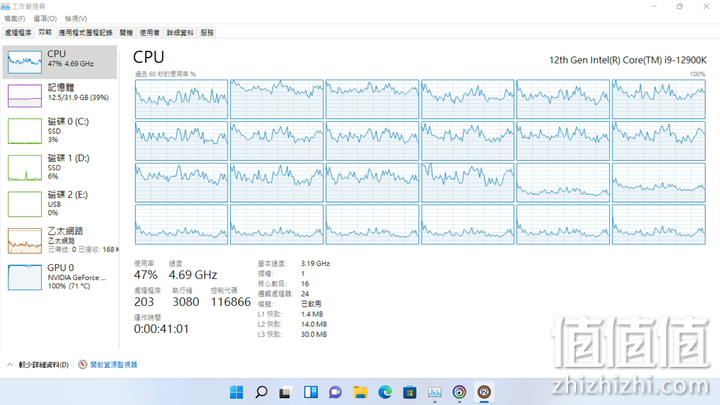Show 磁碟 0 (C:) performance
Image resolution: width=720 pixels, height=405 pixels.
pos(60,130)
